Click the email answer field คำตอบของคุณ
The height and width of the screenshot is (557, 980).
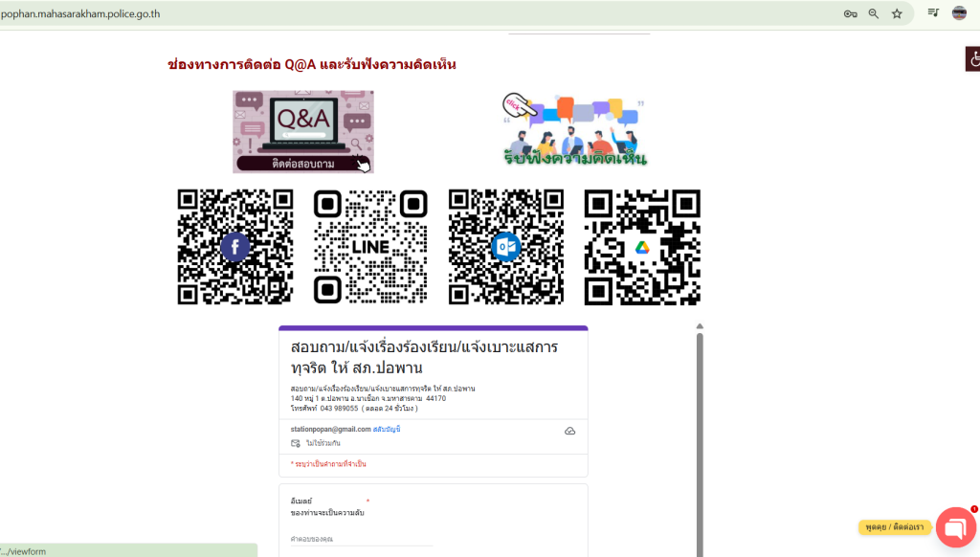point(361,539)
